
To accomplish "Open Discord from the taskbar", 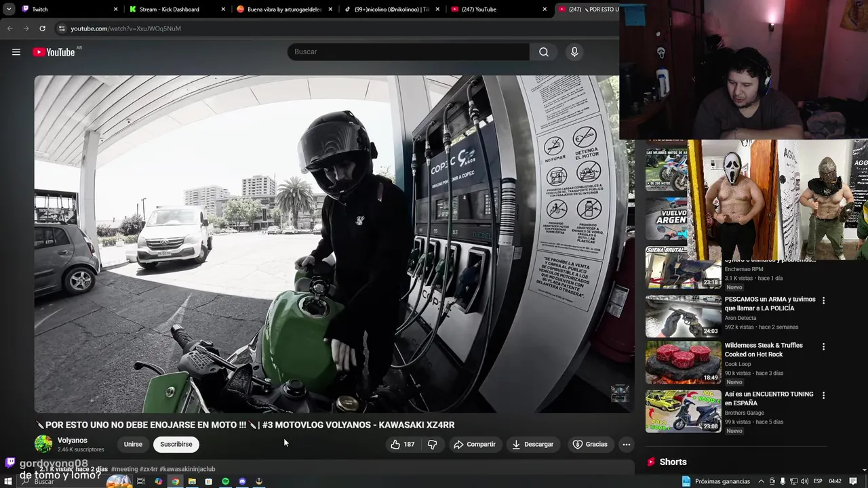I will click(x=242, y=481).
